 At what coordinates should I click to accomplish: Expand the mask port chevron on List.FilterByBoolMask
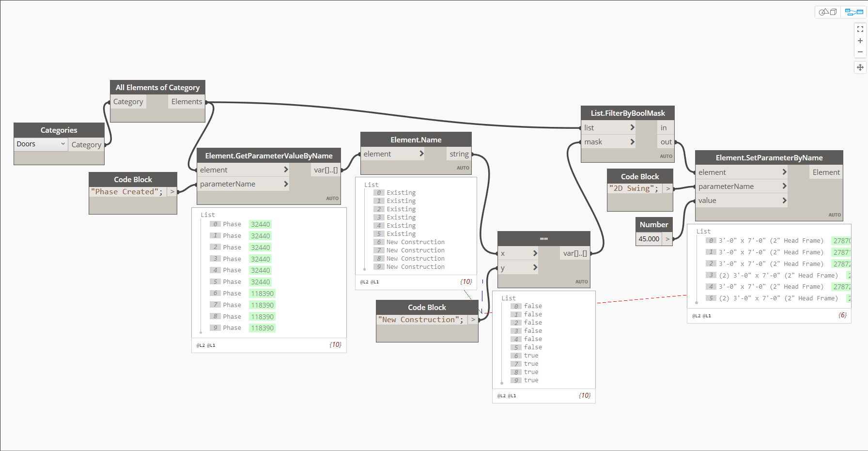[x=632, y=141]
